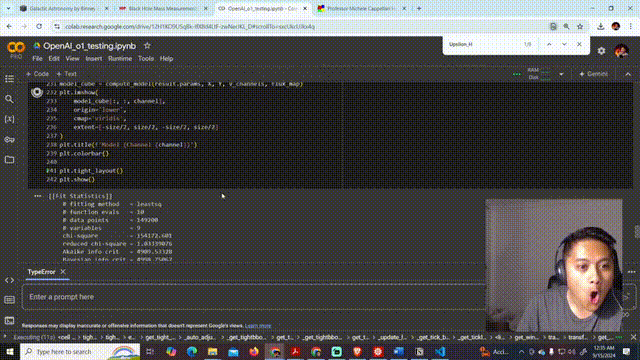
Task: Star the OpenAI_o1_testing notebook
Action: pyautogui.click(x=147, y=46)
